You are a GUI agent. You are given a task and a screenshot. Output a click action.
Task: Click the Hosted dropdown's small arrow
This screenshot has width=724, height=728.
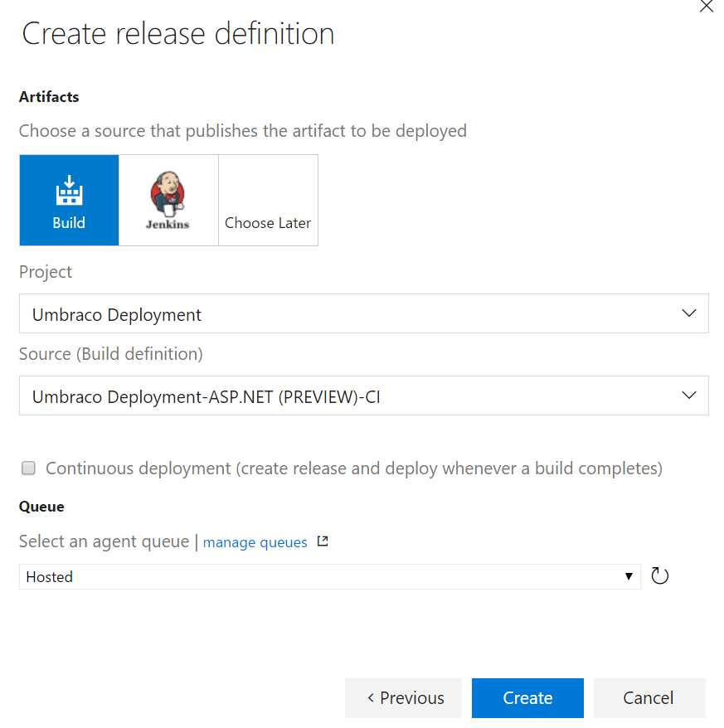click(629, 576)
